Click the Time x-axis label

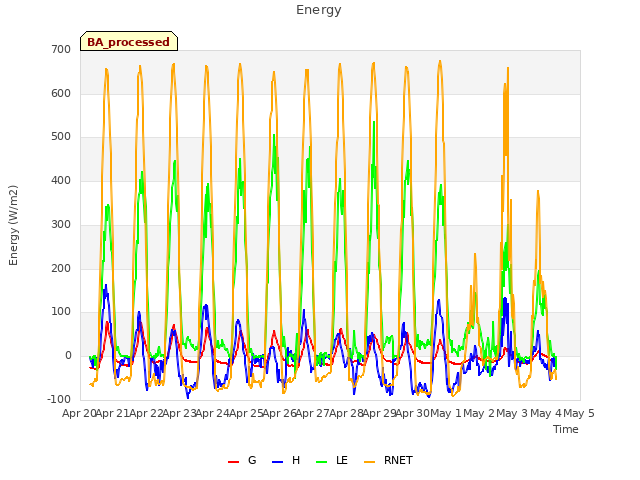point(566,429)
